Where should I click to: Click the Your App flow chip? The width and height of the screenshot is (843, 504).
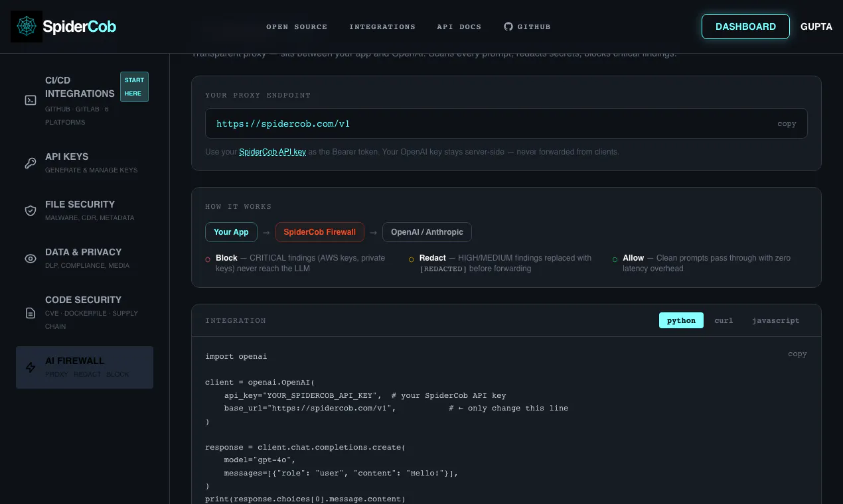[231, 232]
